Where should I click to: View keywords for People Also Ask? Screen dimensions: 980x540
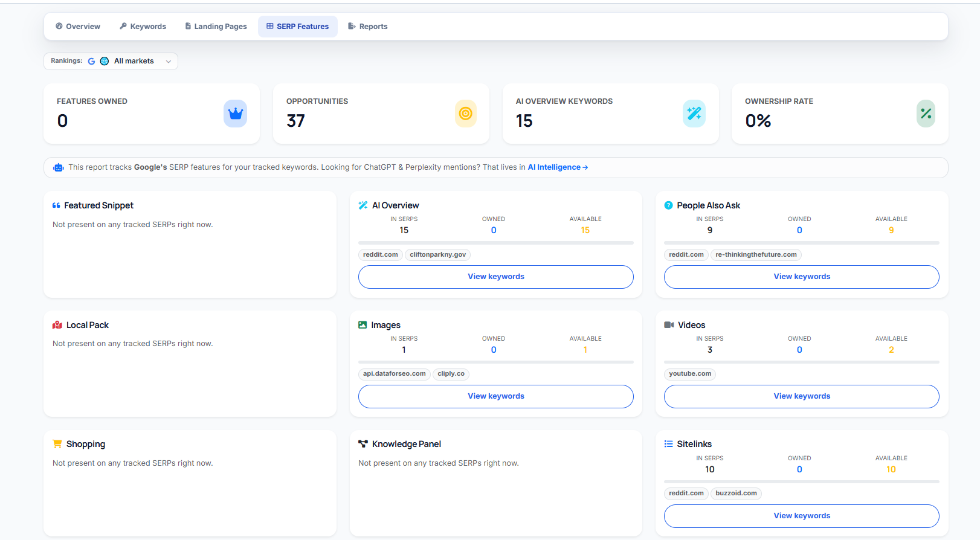click(802, 277)
